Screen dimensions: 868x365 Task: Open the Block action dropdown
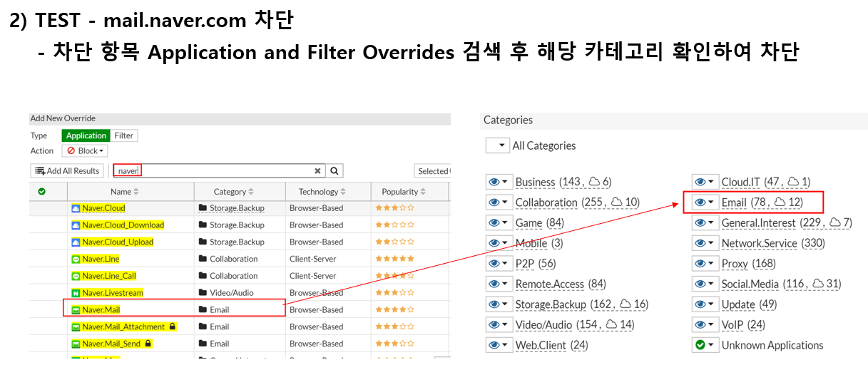click(x=85, y=151)
